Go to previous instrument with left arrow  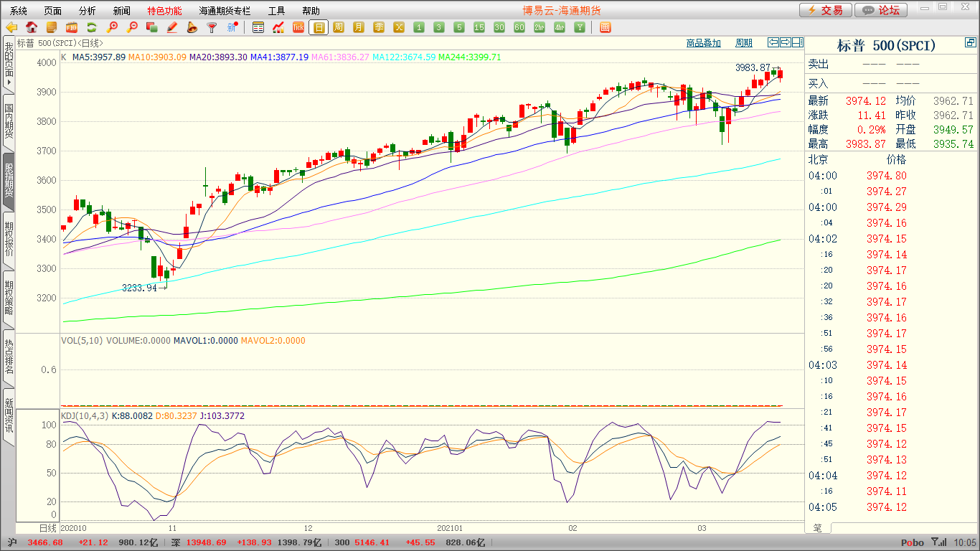click(x=773, y=42)
